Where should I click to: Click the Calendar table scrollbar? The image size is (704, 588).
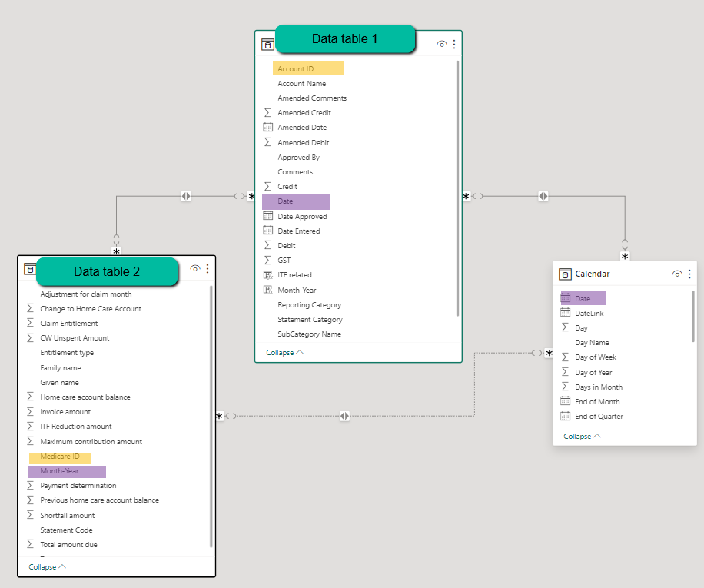coord(692,317)
